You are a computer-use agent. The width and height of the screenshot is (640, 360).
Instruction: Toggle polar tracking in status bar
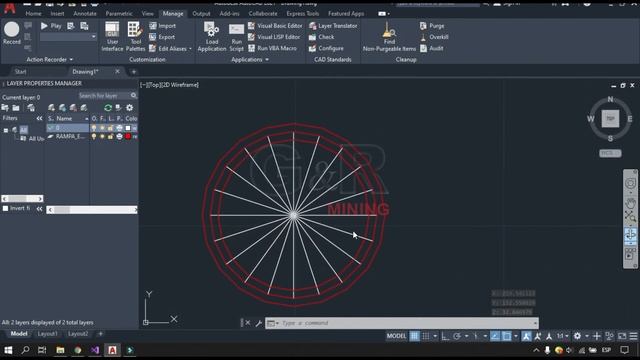coord(457,336)
